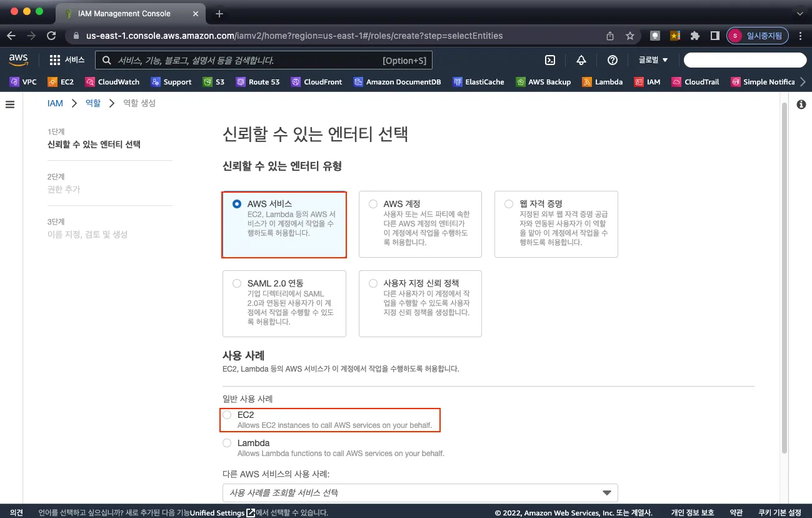Open the 쿠키 기본 설정 footer link
The height and width of the screenshot is (518, 812).
[x=779, y=513]
